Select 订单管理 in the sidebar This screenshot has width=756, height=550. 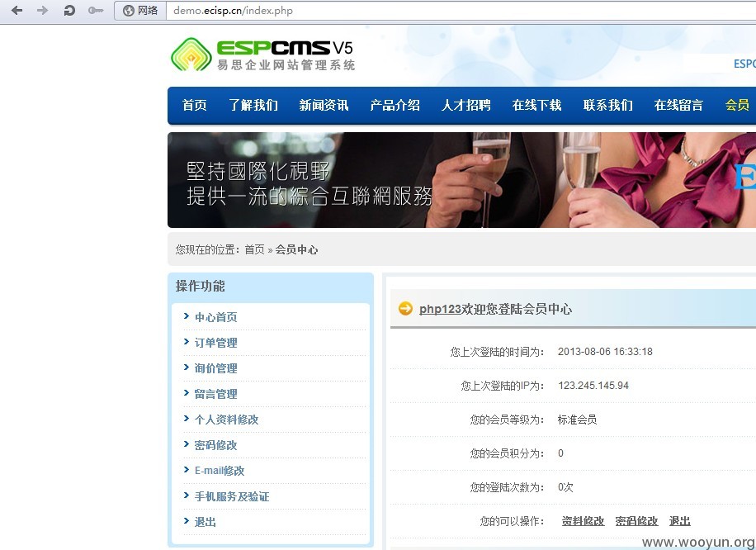point(215,343)
